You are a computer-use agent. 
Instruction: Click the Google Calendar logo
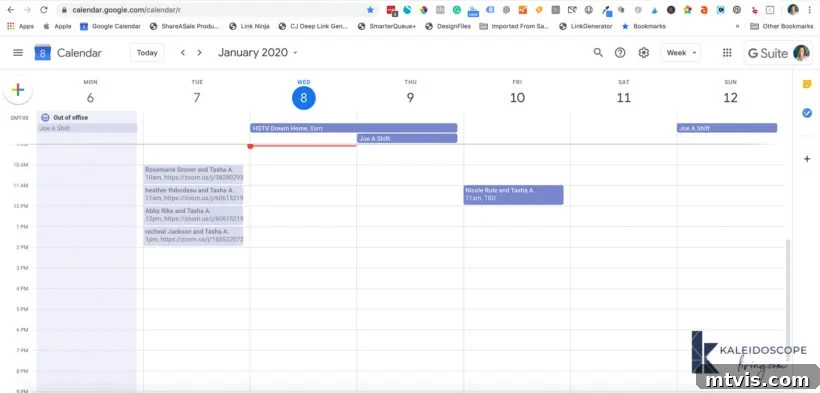click(x=42, y=52)
